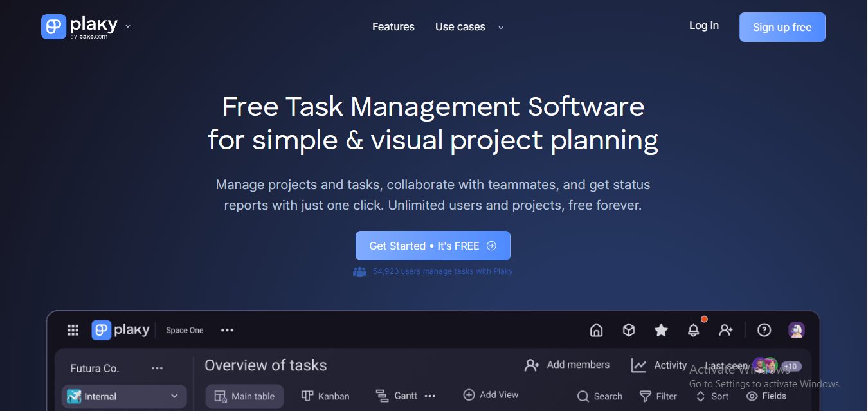
Task: Click Get Started It's FREE button
Action: pos(433,246)
